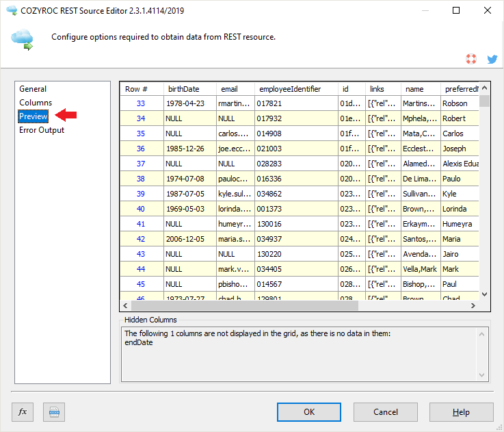Click the email column header
504x432 pixels.
(x=229, y=89)
